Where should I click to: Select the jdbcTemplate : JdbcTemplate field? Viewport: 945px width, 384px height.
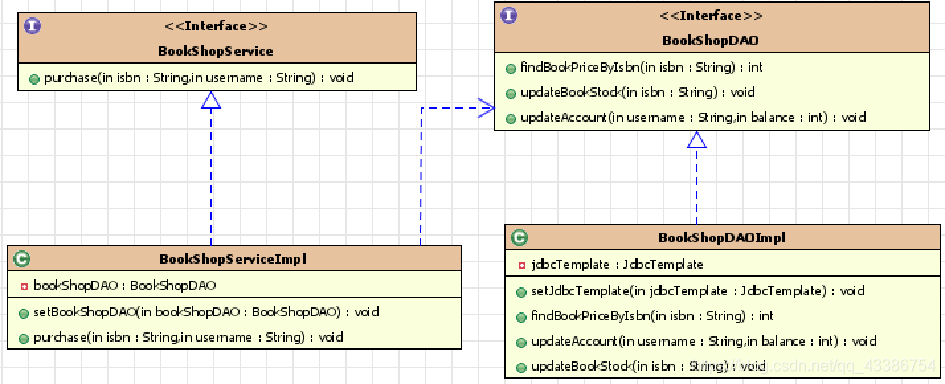tap(617, 265)
